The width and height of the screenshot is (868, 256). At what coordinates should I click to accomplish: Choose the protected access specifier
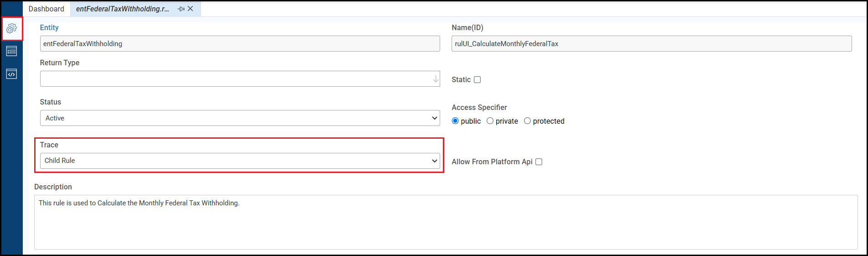click(527, 121)
